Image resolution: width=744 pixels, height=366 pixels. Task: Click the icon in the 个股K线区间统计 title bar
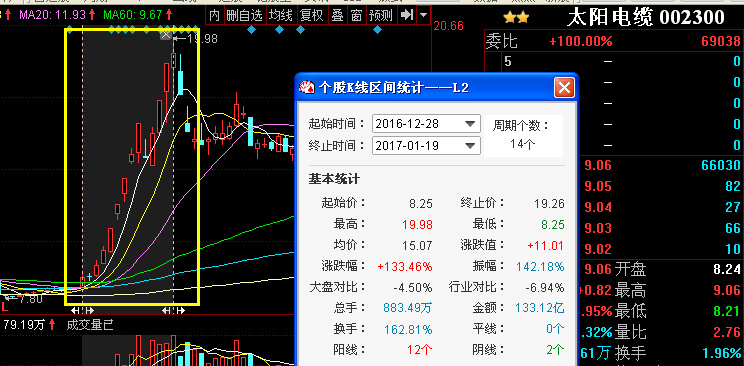coord(306,88)
